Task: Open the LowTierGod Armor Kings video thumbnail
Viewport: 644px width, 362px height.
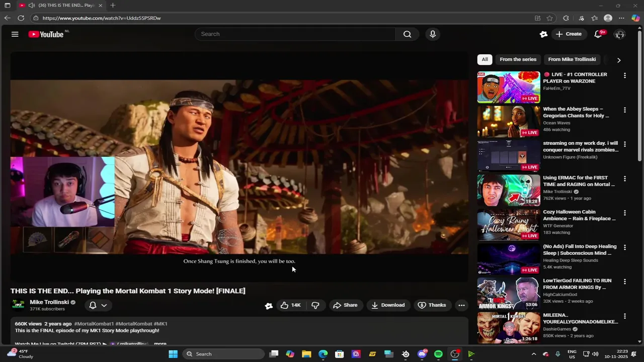Action: pos(509,293)
